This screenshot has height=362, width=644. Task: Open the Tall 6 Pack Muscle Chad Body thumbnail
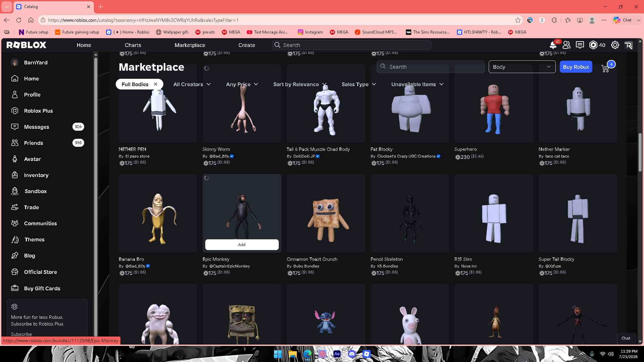(x=326, y=104)
